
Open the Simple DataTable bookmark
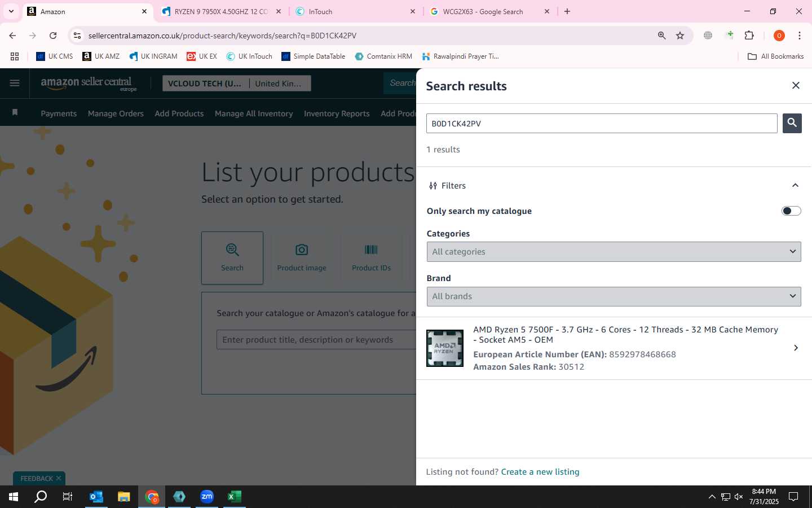[314, 56]
